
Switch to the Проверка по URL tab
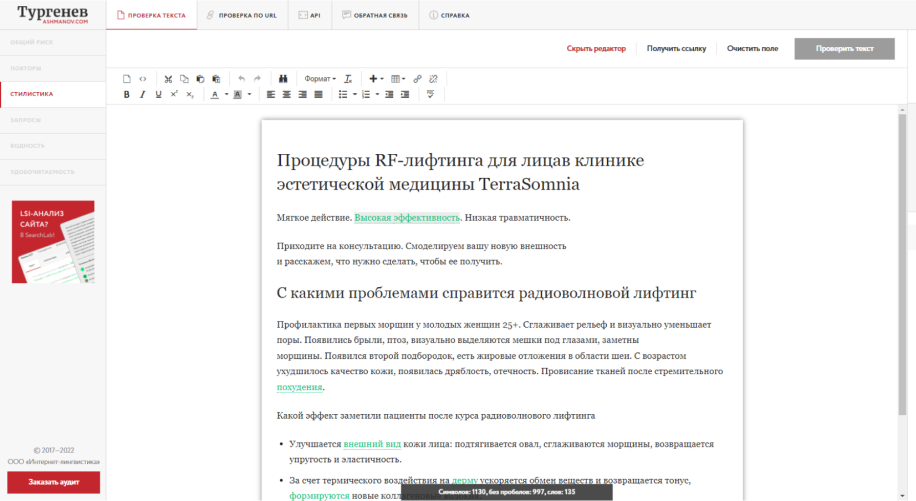tap(242, 15)
